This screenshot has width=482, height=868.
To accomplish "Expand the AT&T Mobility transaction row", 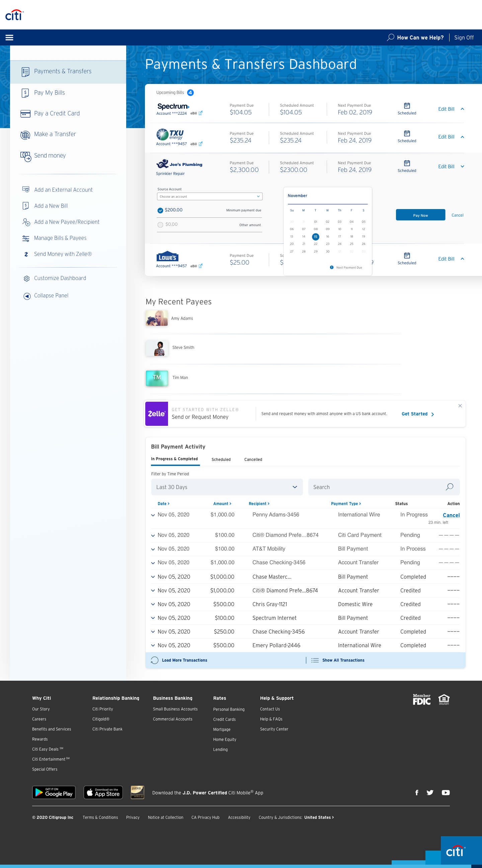I will tap(153, 549).
